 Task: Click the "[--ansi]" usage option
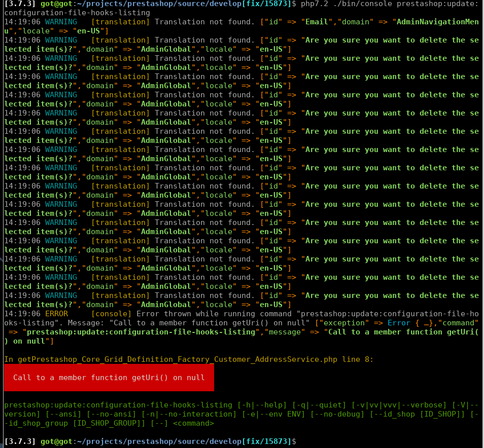coord(63,414)
